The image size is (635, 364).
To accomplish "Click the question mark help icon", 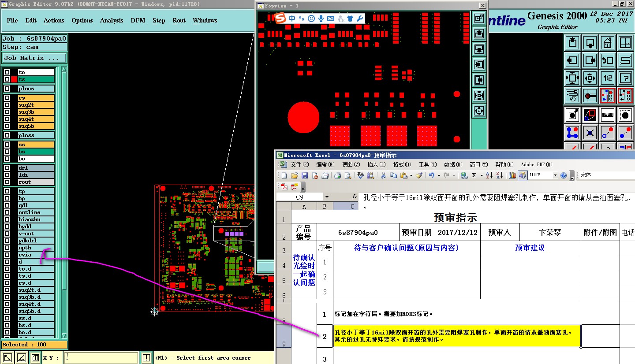I will click(x=625, y=78).
